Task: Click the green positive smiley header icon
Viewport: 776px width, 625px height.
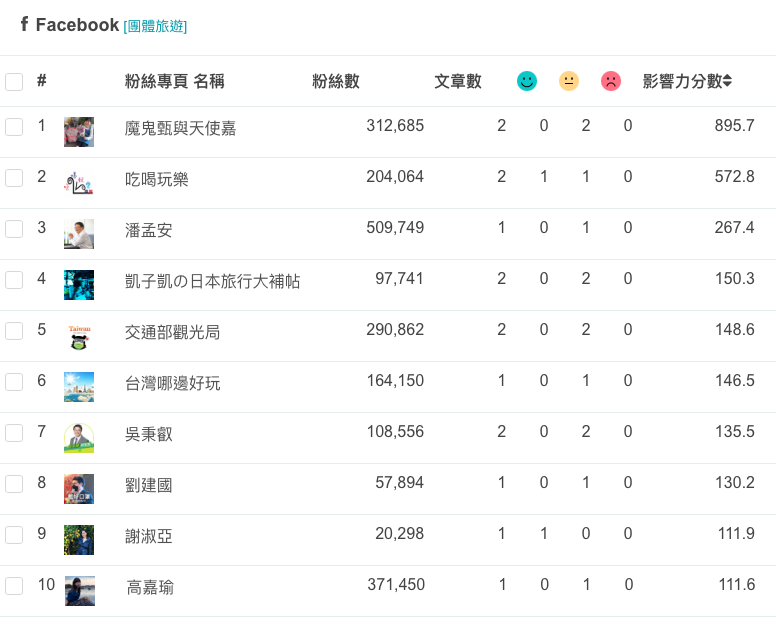Action: (527, 81)
